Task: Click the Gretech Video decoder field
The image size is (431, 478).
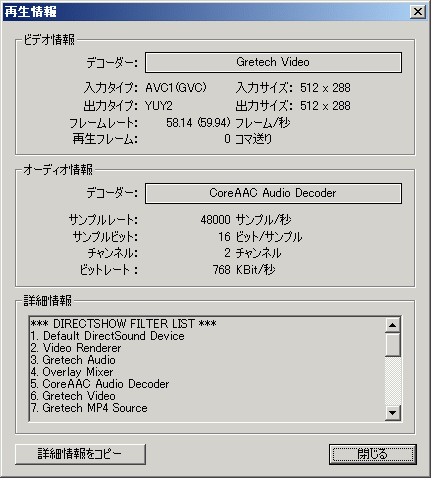Action: (273, 62)
